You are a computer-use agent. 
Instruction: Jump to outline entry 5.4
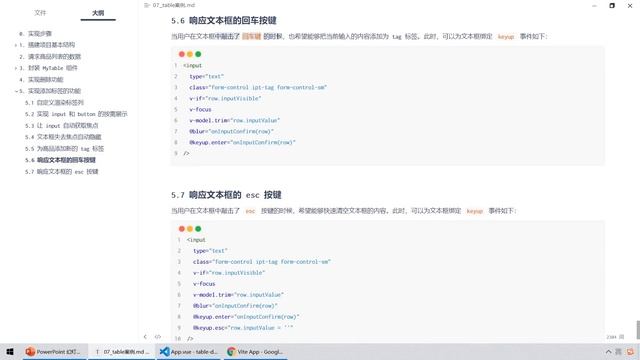(63, 137)
